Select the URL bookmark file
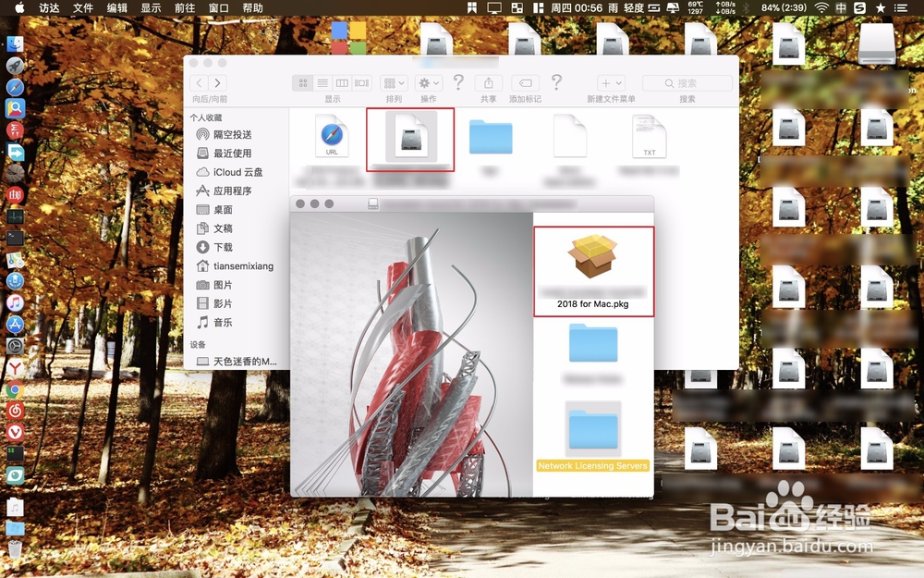The height and width of the screenshot is (578, 924). (330, 136)
